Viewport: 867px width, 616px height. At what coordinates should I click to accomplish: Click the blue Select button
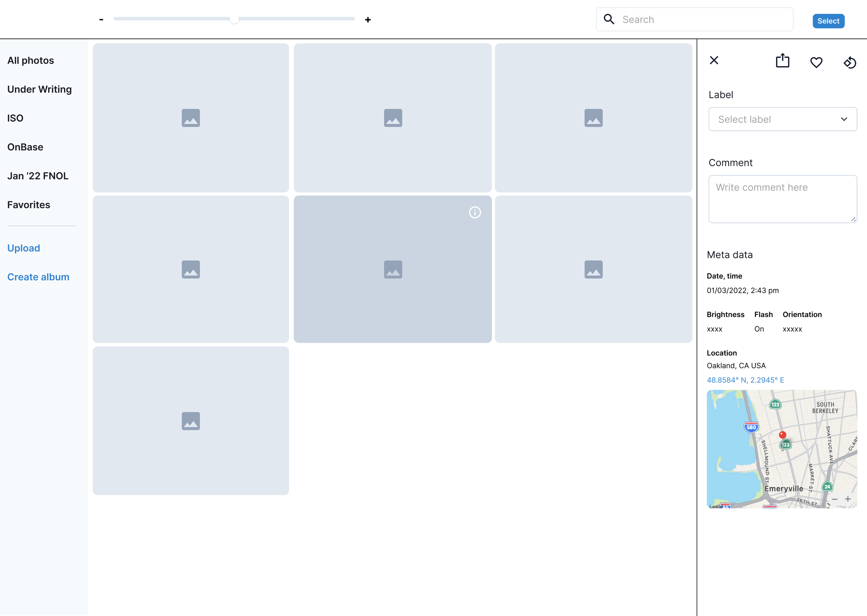[x=828, y=21]
